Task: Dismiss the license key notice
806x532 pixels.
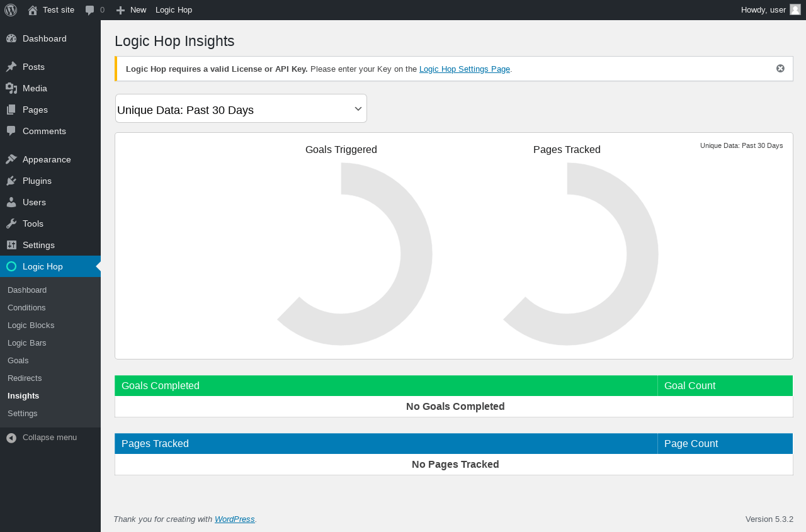Action: [780, 69]
